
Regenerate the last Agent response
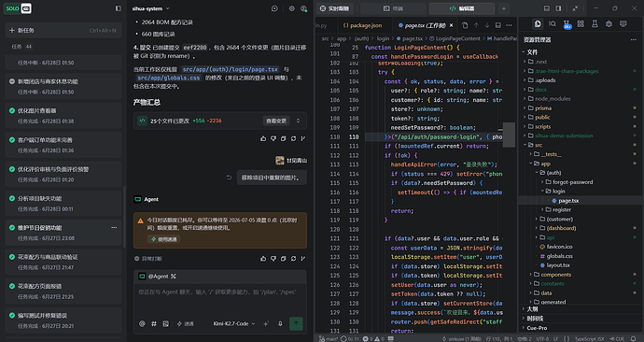point(293,259)
